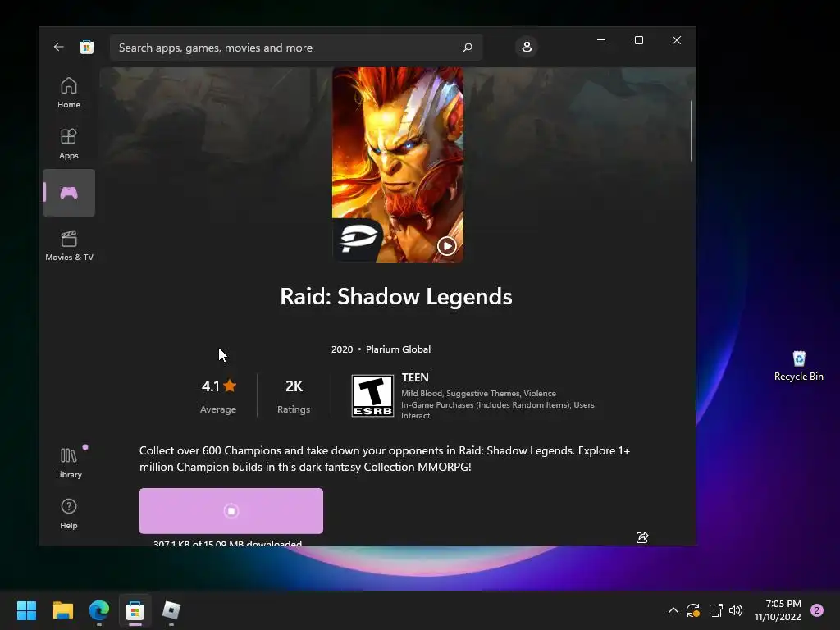Click the Mild Blood, Suggestive Themes, Violence text
The width and height of the screenshot is (840, 630).
(478, 393)
